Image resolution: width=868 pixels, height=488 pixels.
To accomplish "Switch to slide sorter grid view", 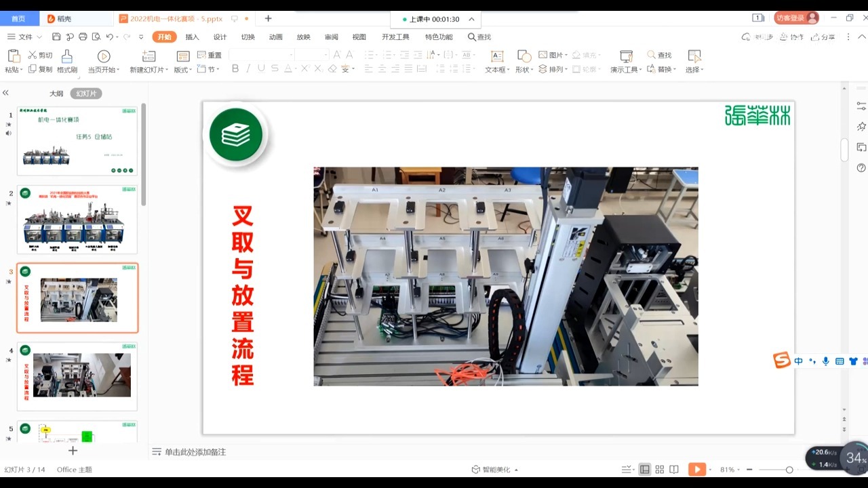I will 659,469.
